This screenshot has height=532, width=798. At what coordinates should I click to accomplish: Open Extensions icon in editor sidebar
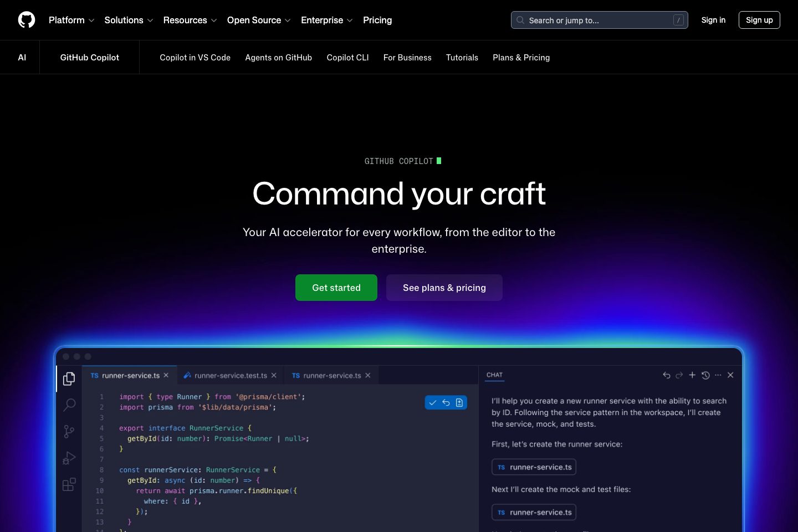click(x=69, y=484)
